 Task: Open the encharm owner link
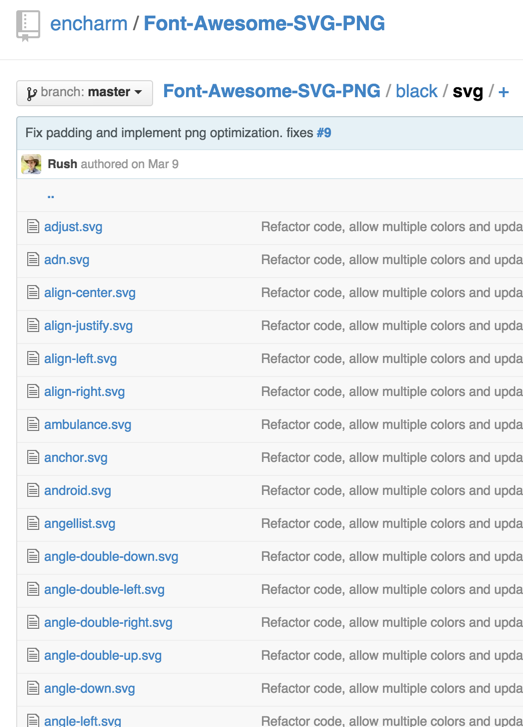[x=89, y=24]
